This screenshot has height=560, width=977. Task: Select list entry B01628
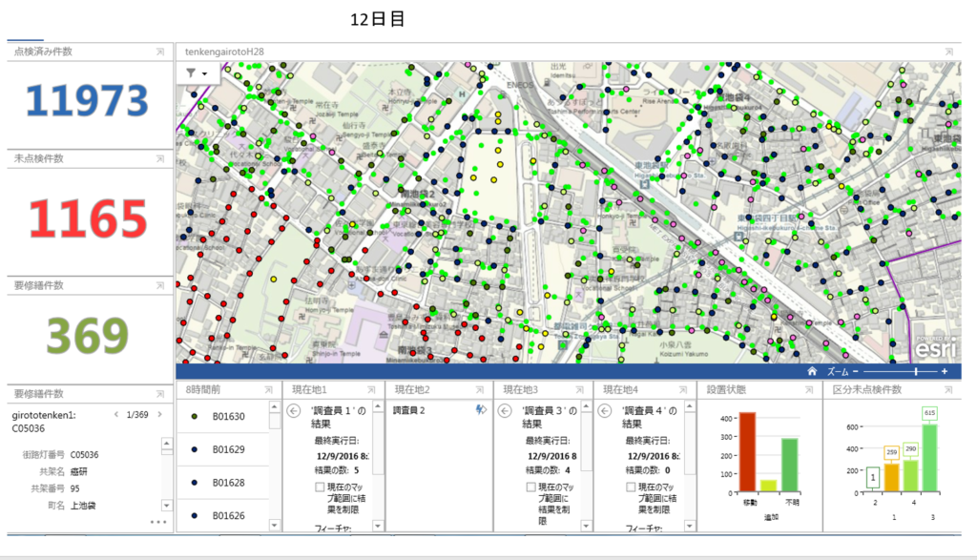click(228, 483)
